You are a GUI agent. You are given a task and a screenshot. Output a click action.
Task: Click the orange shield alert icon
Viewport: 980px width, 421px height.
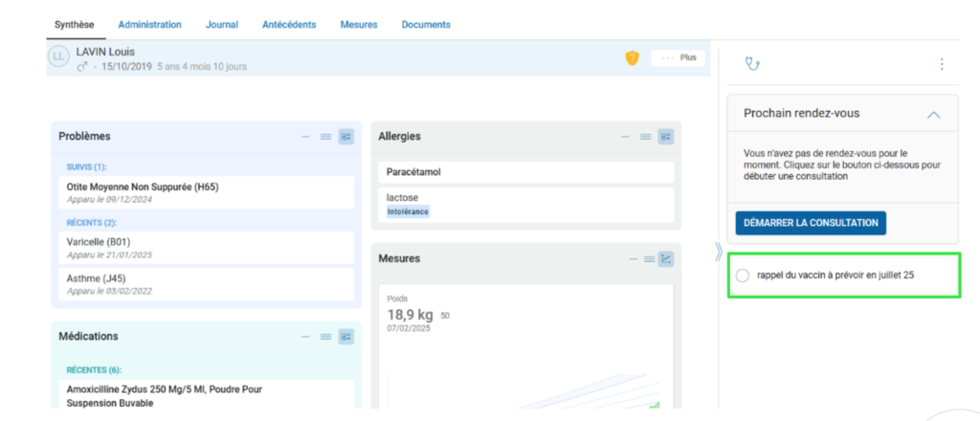632,58
